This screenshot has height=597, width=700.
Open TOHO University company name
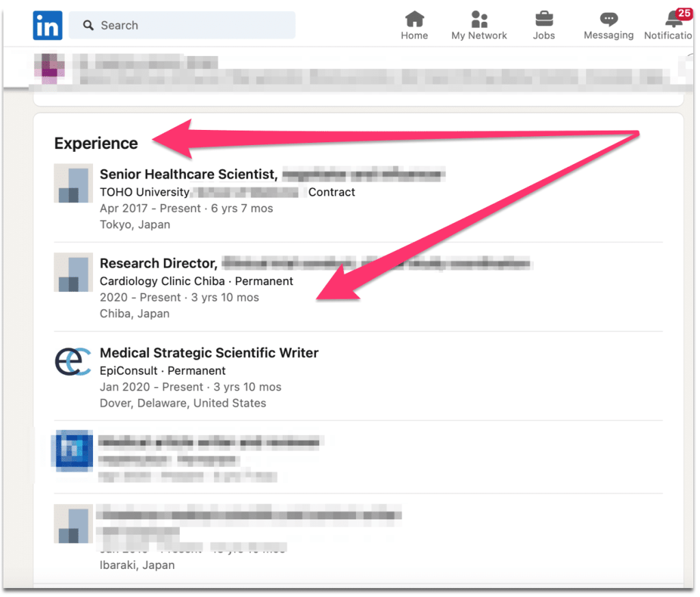tap(145, 192)
